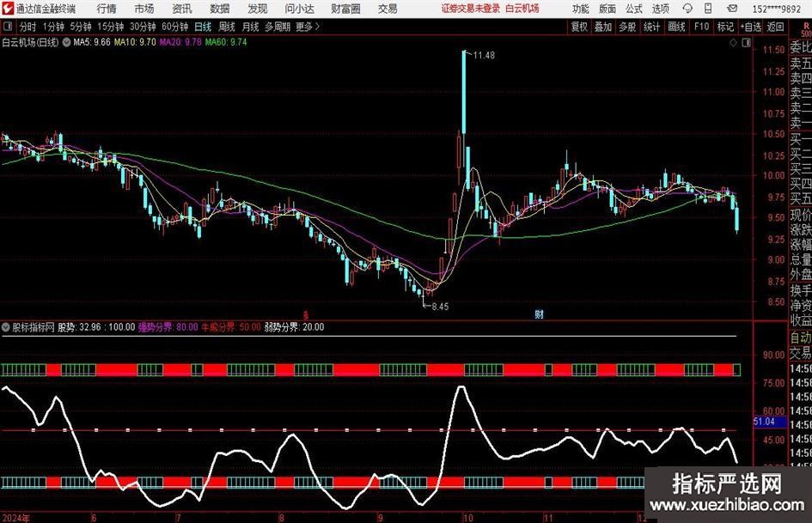Click the red S marker below the chart

pyautogui.click(x=306, y=314)
